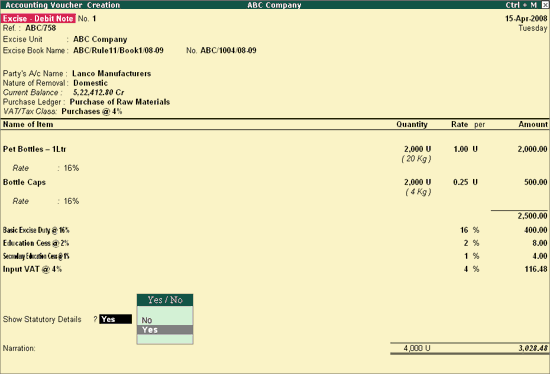Select the Education Cess @ 2% ledger
The width and height of the screenshot is (550, 374).
[36, 243]
